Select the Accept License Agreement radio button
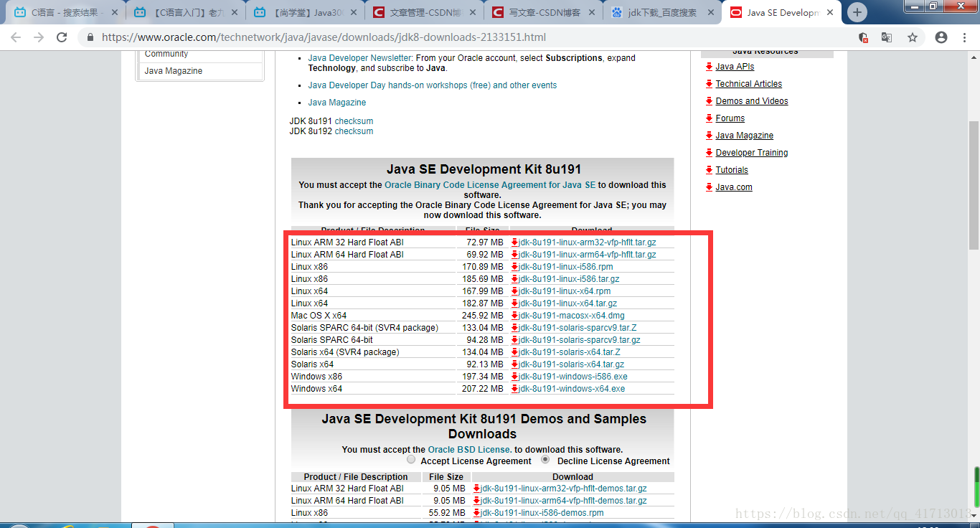The width and height of the screenshot is (980, 528). point(411,460)
